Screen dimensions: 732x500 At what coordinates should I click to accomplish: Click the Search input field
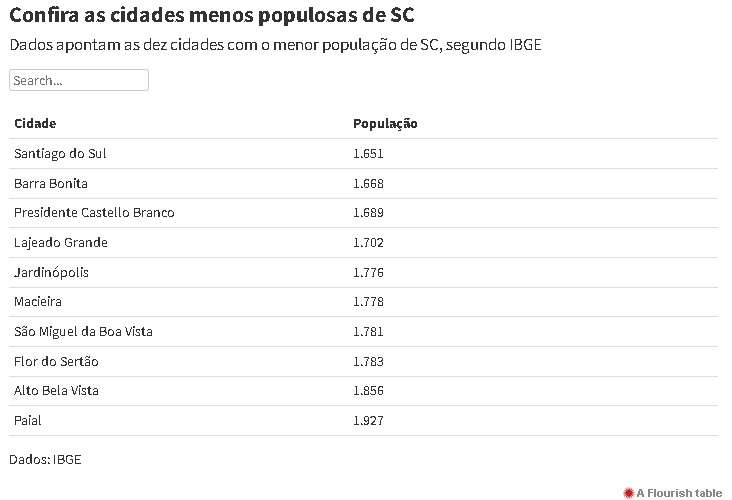click(79, 80)
